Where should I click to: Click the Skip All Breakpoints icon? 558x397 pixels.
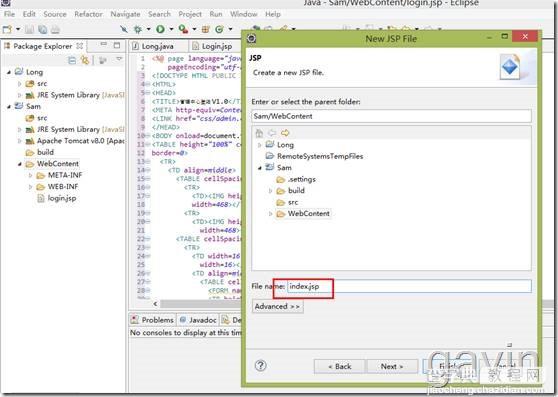pyautogui.click(x=123, y=29)
